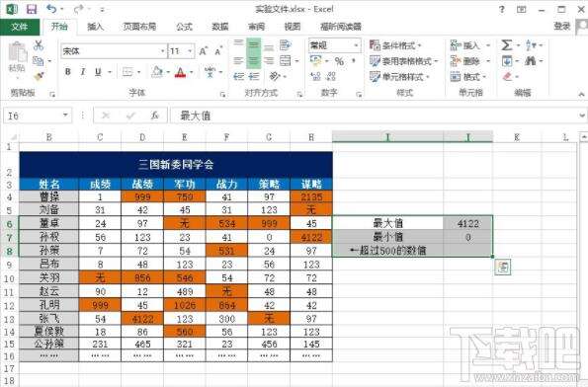
Task: Click the Quick Analysis button near selection
Action: pos(502,268)
